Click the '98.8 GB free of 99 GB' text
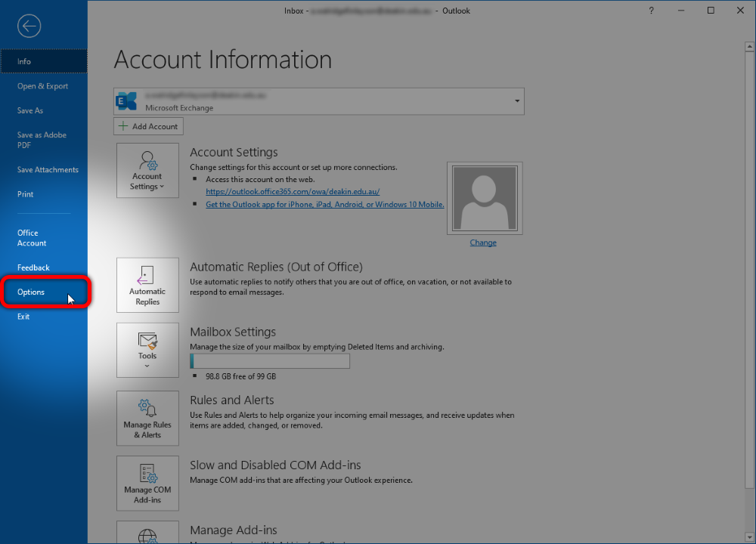The image size is (756, 544). tap(240, 376)
